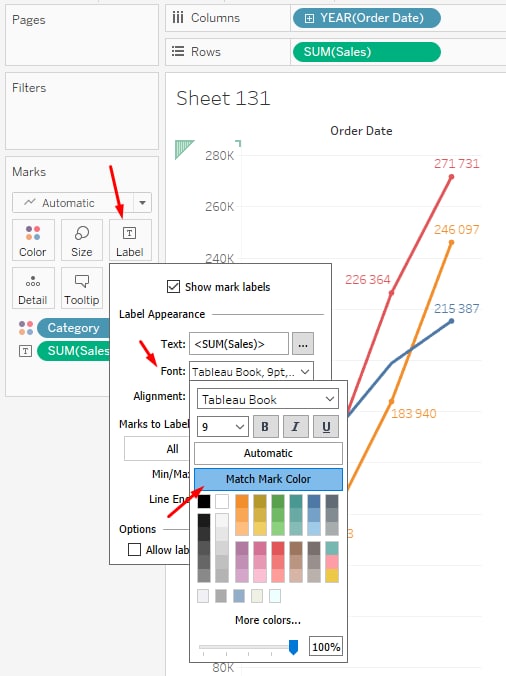
Task: Open the font size 9 dropdown
Action: 222,427
